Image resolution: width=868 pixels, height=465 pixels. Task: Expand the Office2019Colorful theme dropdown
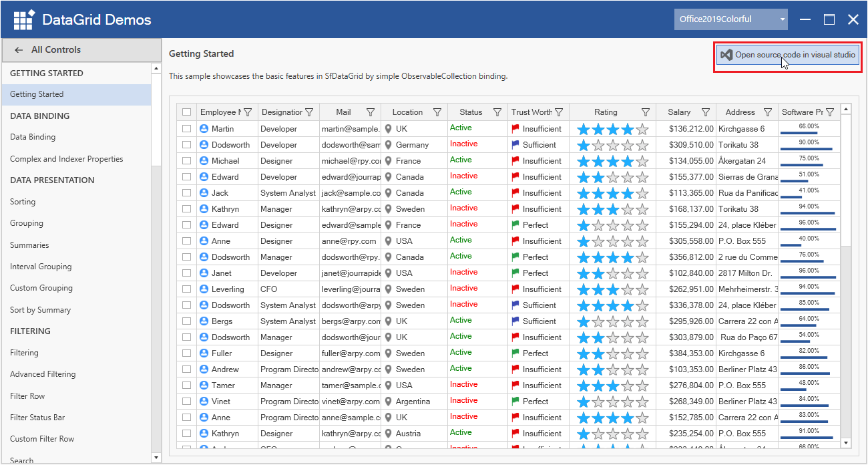782,19
